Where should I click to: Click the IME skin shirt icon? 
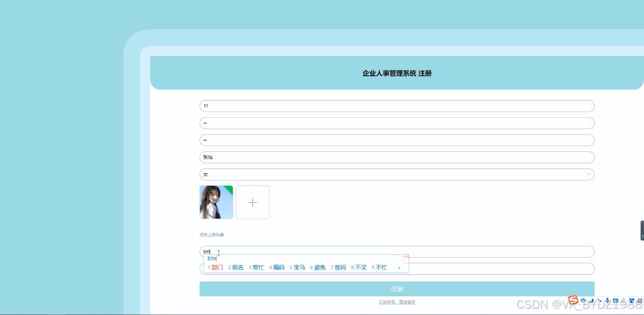point(632,301)
